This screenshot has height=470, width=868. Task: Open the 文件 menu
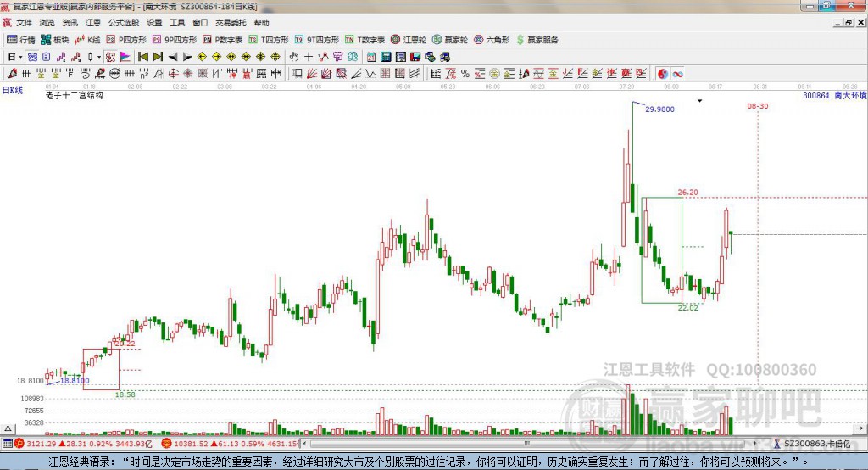[x=24, y=23]
